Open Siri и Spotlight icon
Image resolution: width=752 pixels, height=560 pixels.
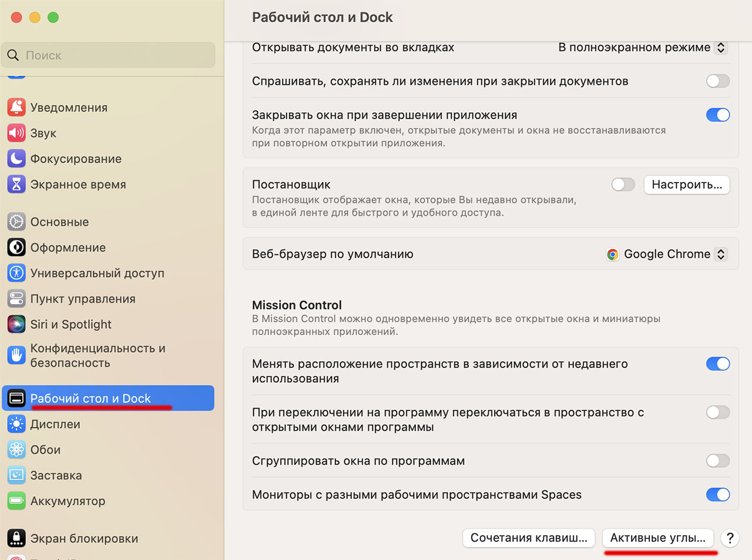(x=16, y=324)
